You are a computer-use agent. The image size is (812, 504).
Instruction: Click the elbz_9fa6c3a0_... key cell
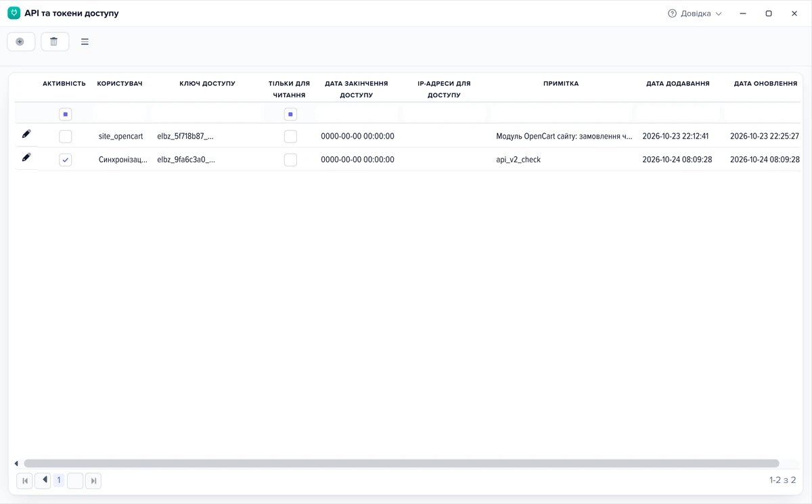click(186, 160)
